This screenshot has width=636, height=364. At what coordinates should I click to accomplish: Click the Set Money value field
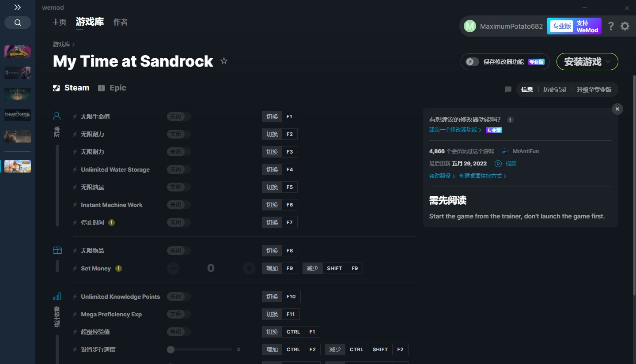click(x=211, y=268)
